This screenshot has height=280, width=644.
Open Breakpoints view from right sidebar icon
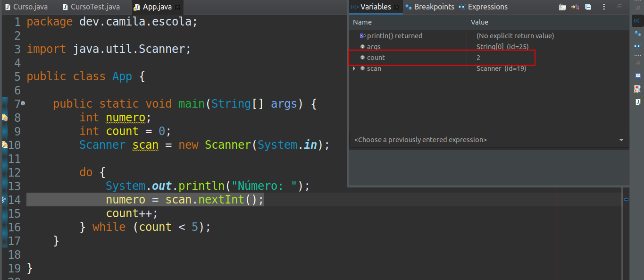[x=637, y=34]
